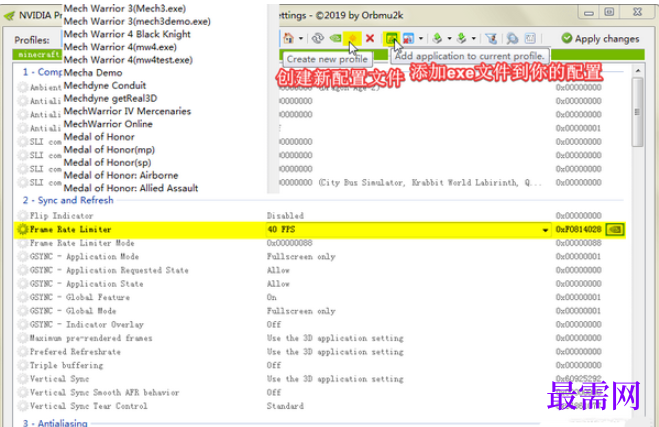Select the Maximum pre-rendered frames setting name
659x427 pixels.
click(x=91, y=338)
